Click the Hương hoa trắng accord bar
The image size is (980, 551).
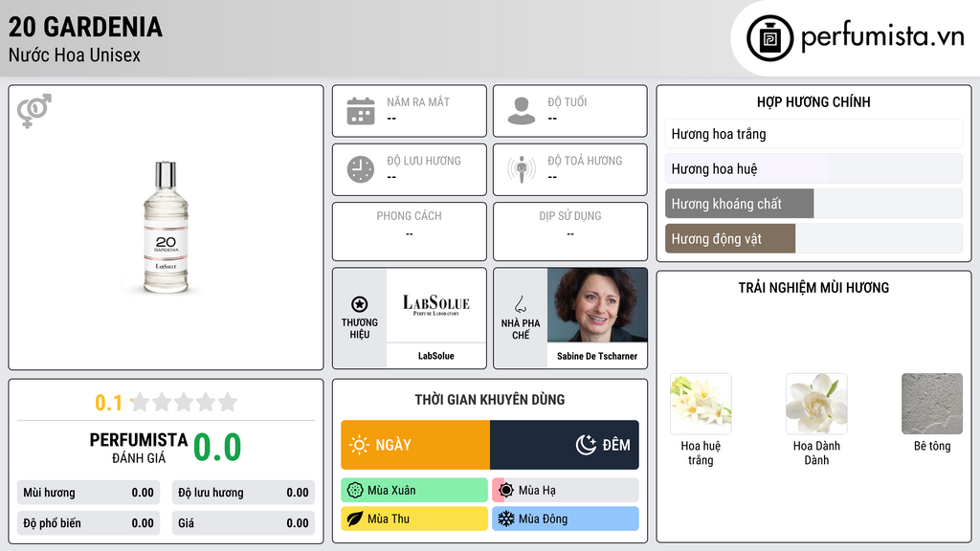[813, 134]
